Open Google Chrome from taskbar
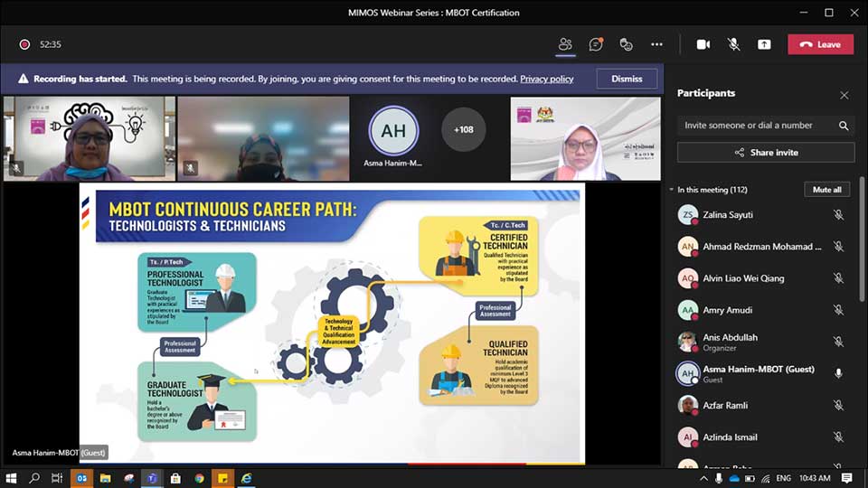The height and width of the screenshot is (488, 868). (x=199, y=478)
